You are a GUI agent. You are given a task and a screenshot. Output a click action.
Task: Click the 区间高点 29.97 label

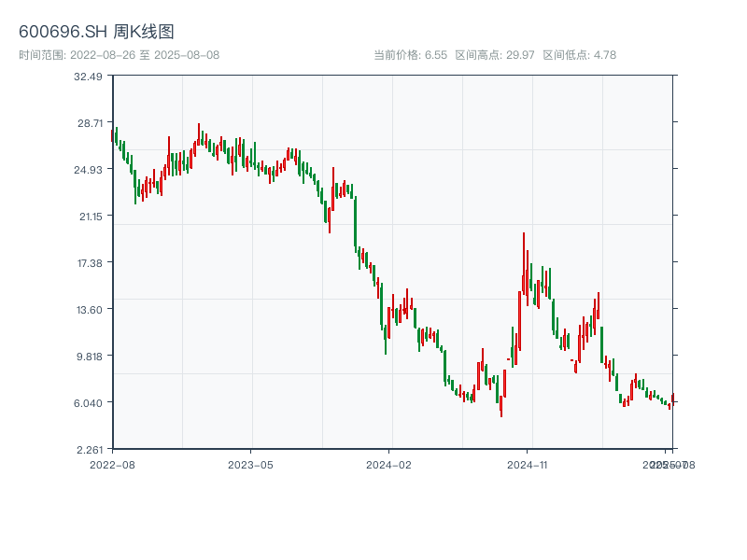495,55
